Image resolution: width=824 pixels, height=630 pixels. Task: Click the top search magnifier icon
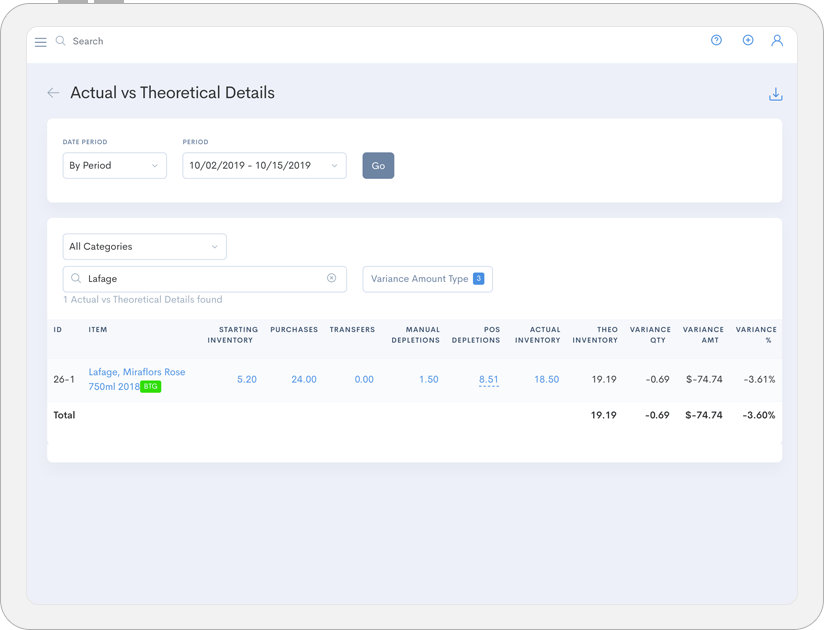tap(60, 41)
